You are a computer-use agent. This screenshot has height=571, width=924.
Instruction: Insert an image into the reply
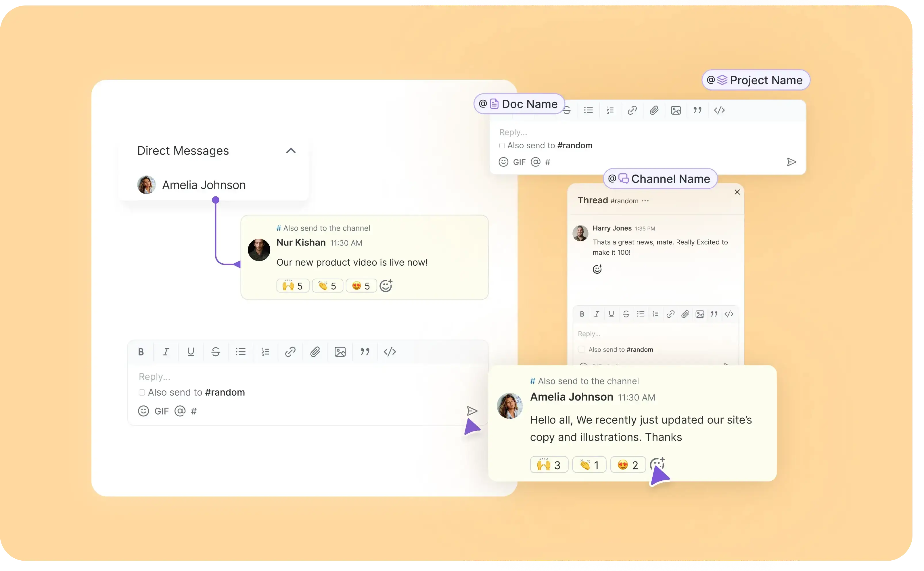tap(340, 352)
